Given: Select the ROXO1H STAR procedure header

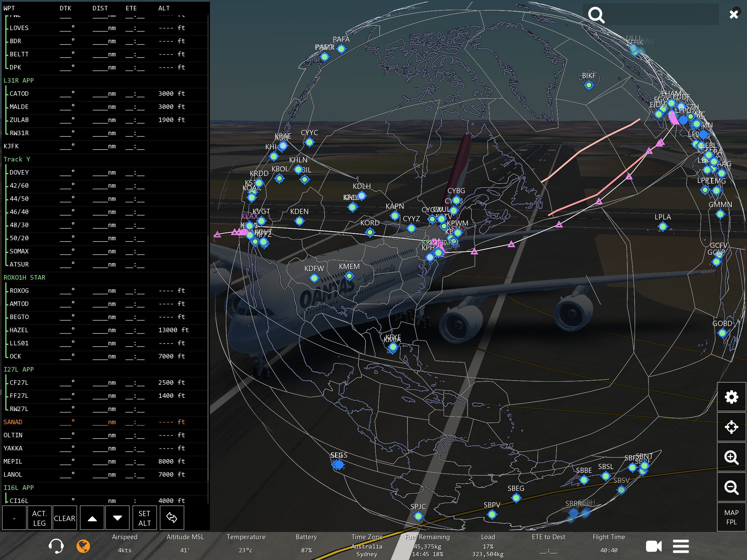Looking at the screenshot, I should tap(24, 278).
